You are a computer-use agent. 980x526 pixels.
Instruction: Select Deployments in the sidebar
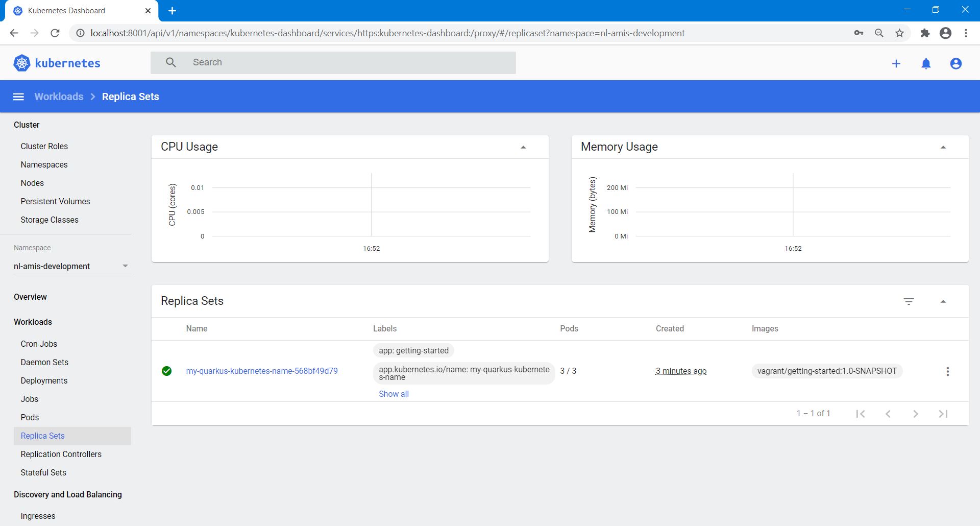coord(44,380)
